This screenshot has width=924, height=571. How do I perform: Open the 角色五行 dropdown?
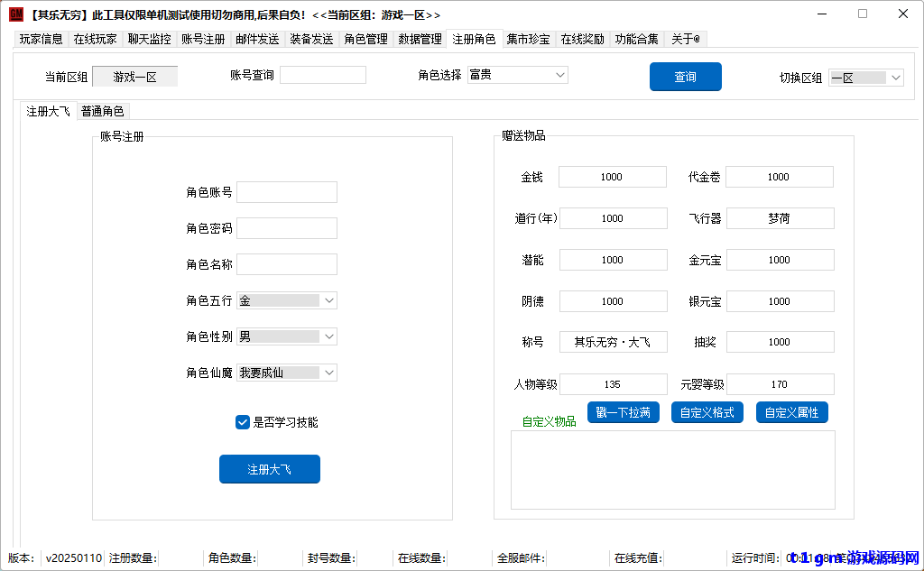tap(329, 299)
